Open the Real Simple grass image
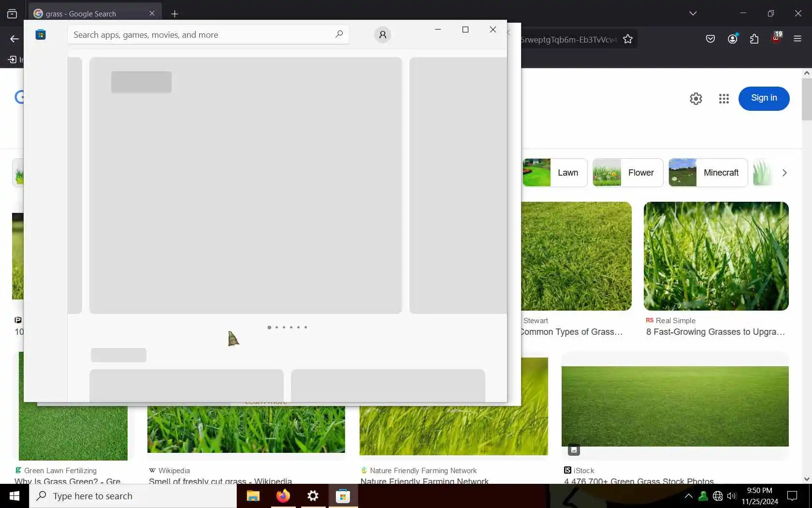 click(x=716, y=256)
